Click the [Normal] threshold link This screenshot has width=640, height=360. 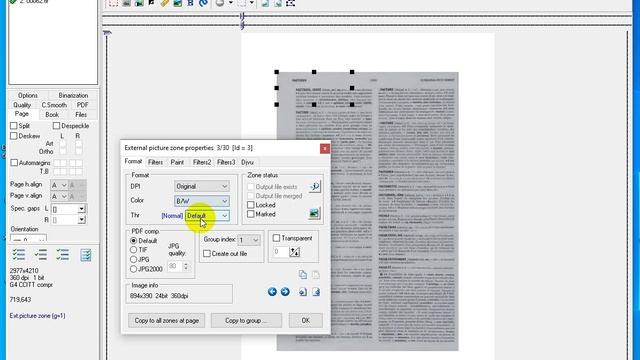(x=172, y=216)
